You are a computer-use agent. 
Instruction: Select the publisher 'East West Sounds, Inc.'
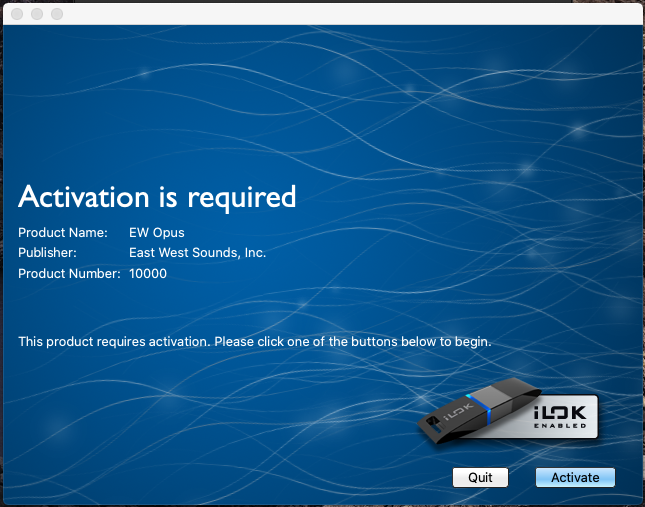click(197, 252)
